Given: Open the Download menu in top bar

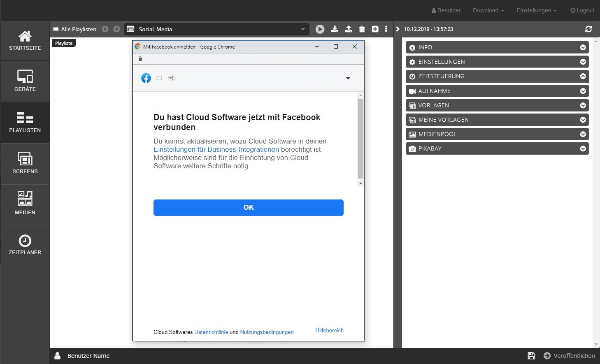Looking at the screenshot, I should tap(488, 10).
